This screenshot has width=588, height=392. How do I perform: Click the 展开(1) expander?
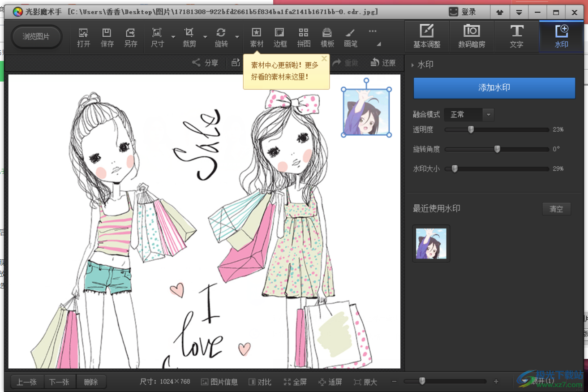click(538, 382)
